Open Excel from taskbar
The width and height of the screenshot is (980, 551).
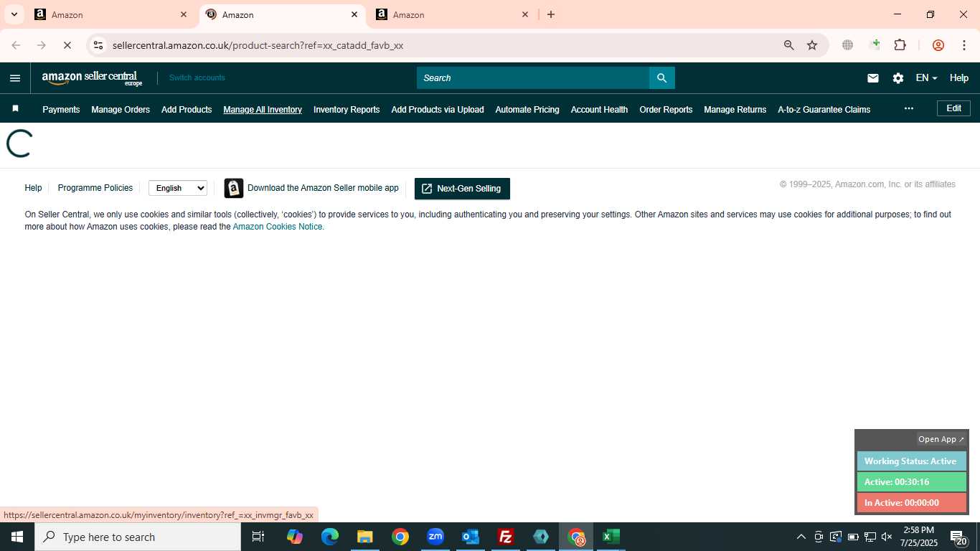click(x=611, y=537)
